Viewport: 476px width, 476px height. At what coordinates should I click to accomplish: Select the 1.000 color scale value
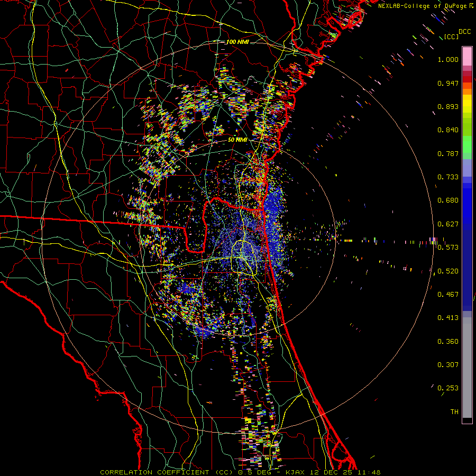448,59
